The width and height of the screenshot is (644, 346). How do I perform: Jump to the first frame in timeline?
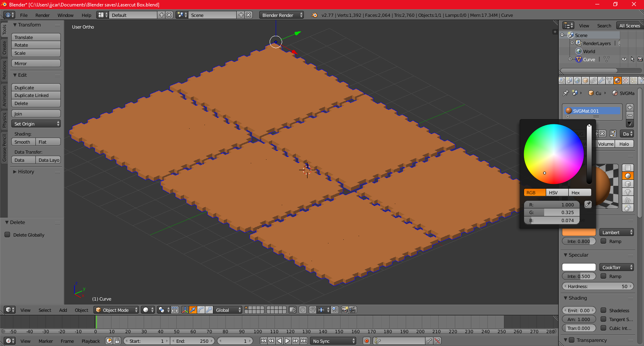coord(263,341)
